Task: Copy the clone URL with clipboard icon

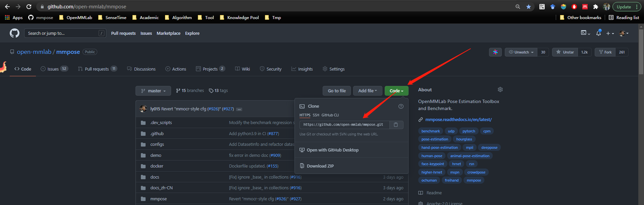Action: point(396,125)
